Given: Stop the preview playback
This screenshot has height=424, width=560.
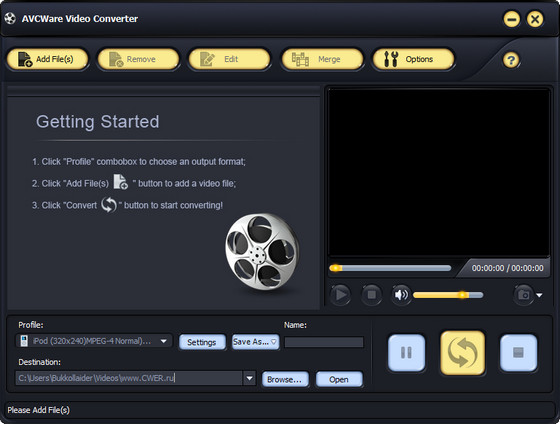Looking at the screenshot, I should [x=371, y=295].
